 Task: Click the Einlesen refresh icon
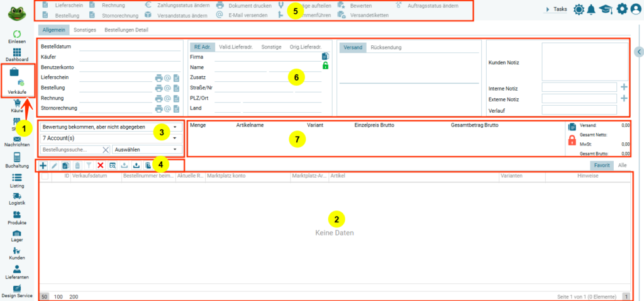pyautogui.click(x=17, y=33)
